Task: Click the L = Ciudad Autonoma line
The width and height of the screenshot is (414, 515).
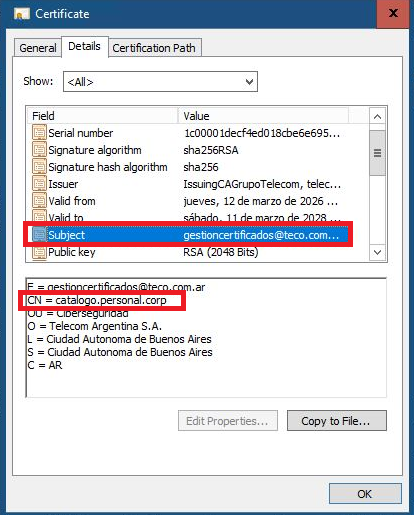Action: click(119, 339)
